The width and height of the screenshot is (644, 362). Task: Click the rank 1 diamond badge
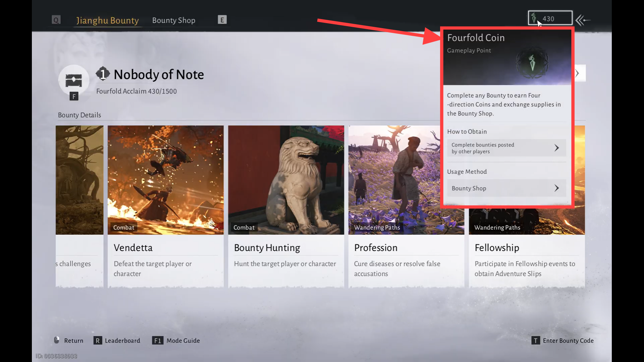[103, 73]
